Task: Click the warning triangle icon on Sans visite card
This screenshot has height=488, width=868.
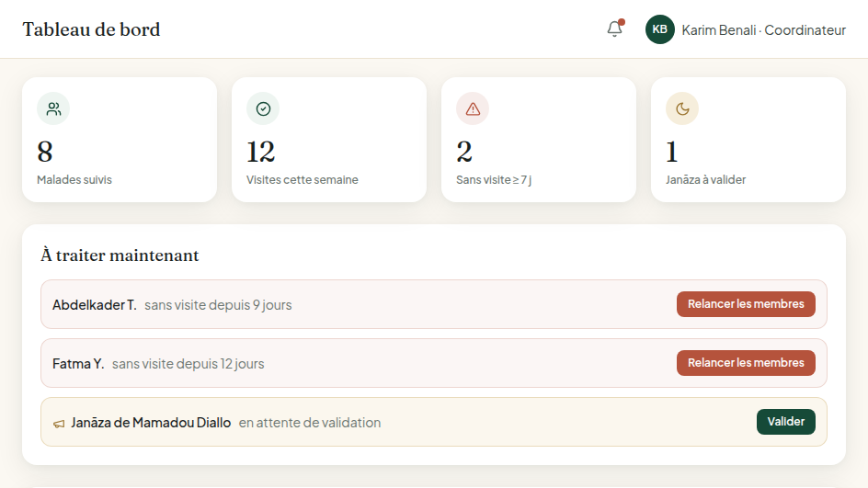Action: click(x=473, y=108)
